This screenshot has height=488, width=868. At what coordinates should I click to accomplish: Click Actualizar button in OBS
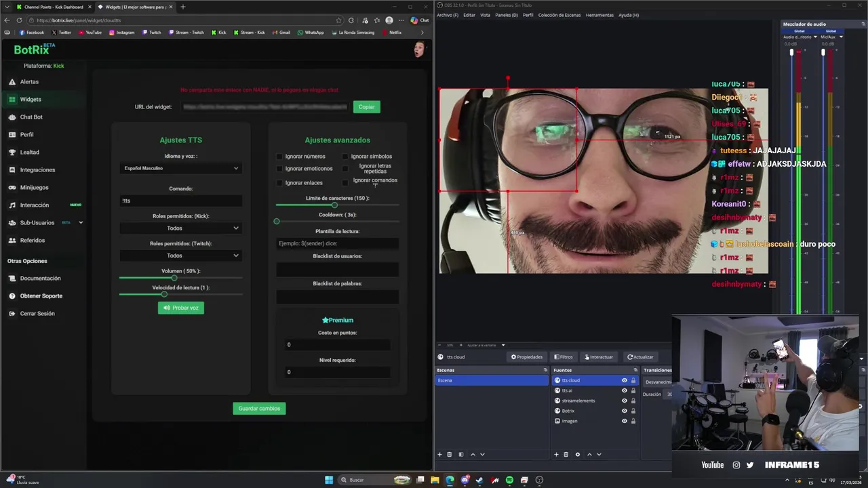coord(640,357)
